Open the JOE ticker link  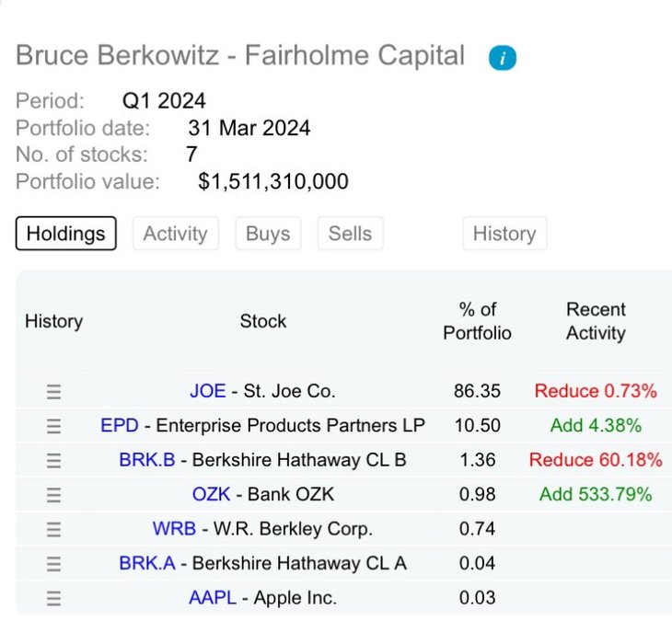point(208,391)
